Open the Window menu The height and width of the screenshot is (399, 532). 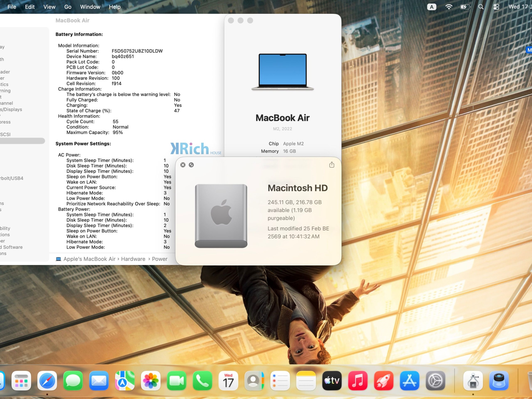pyautogui.click(x=90, y=7)
